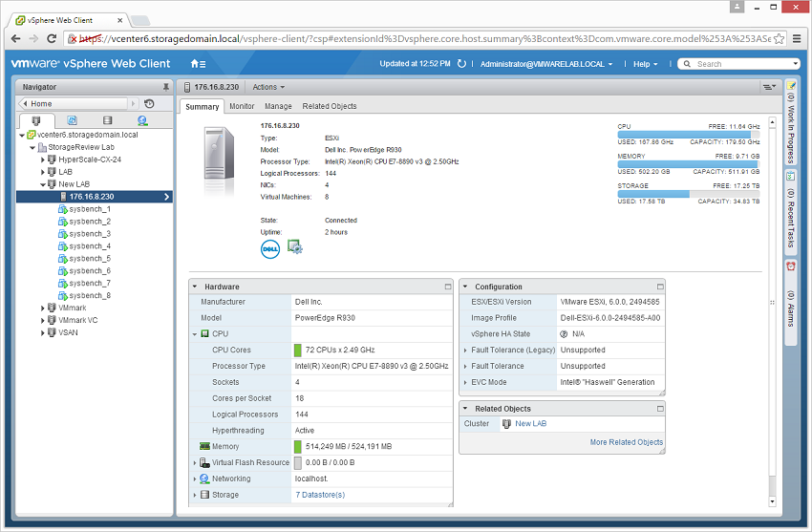Maximize the Hardware panel
This screenshot has height=532, width=812.
[x=448, y=287]
